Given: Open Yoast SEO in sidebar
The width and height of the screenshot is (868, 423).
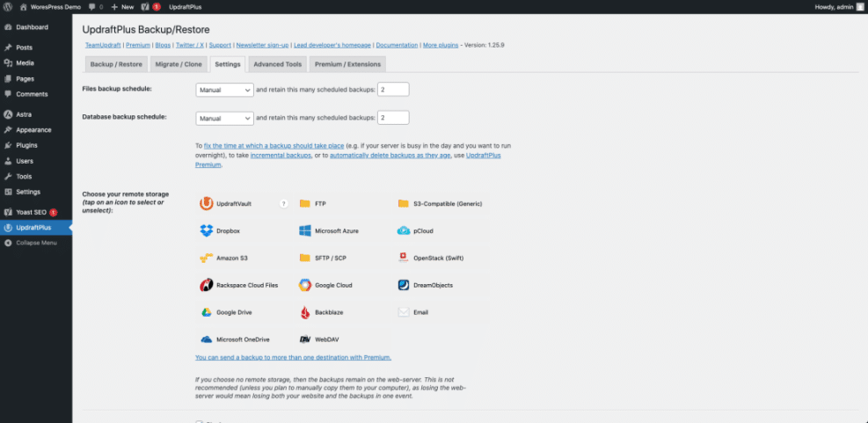Looking at the screenshot, I should tap(36, 212).
